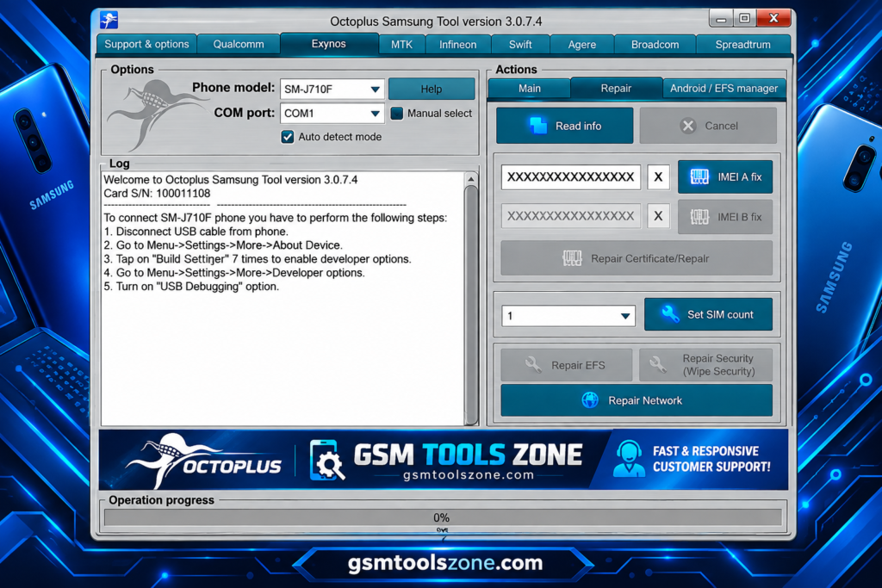This screenshot has height=588, width=882.
Task: Clear IMEI A with its X button
Action: (658, 177)
